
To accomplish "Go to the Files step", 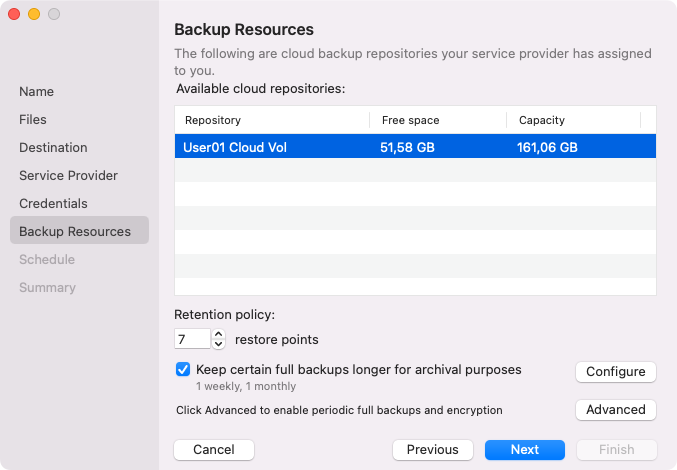I will 33,119.
